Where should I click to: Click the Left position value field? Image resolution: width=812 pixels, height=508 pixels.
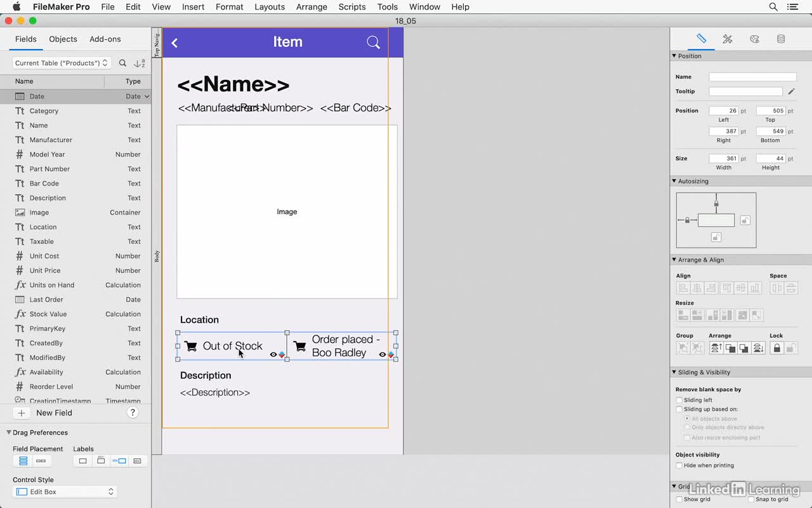coord(724,110)
